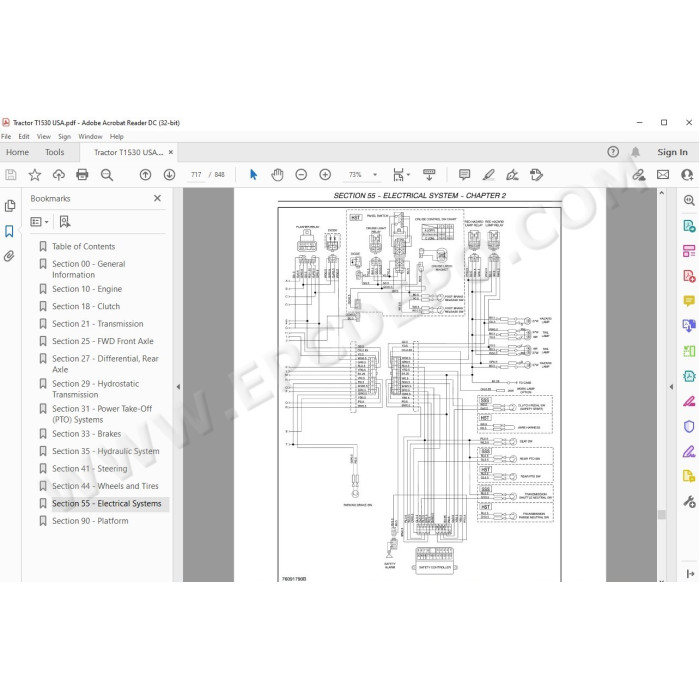Open the notifications bell
This screenshot has width=700, height=700.
(635, 152)
